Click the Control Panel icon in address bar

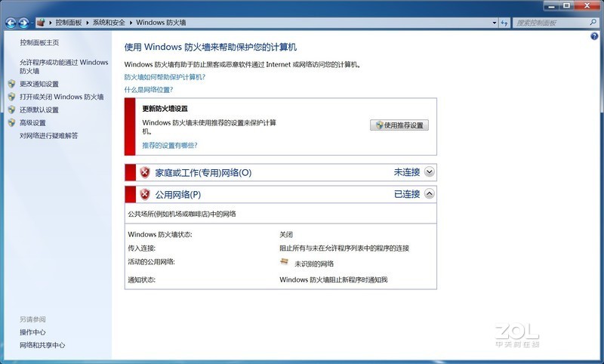[41, 23]
